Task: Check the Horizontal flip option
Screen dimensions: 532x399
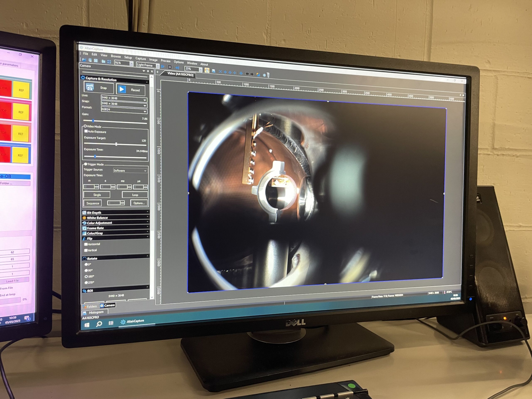Action: [x=86, y=244]
